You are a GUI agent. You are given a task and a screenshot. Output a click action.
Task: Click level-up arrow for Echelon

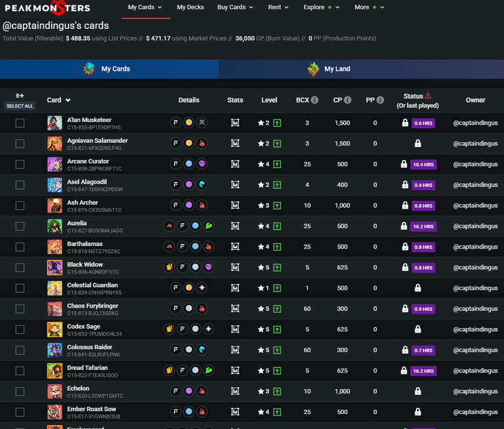coord(277,392)
